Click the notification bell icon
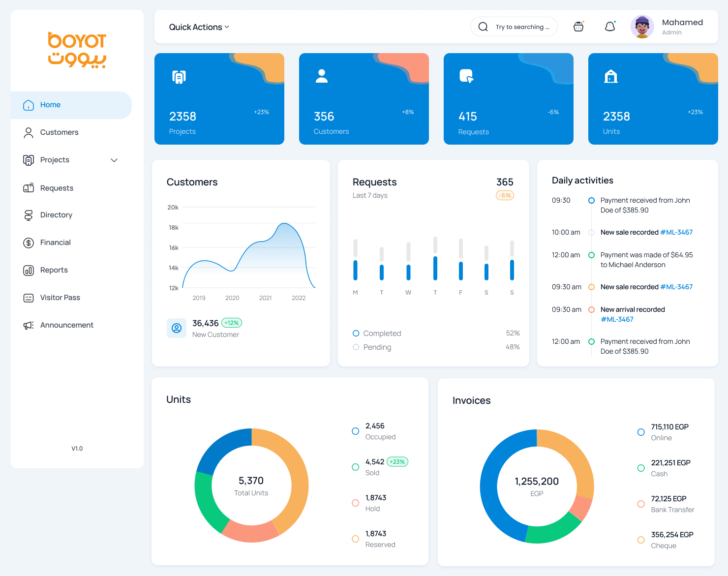This screenshot has width=728, height=576. [x=610, y=27]
